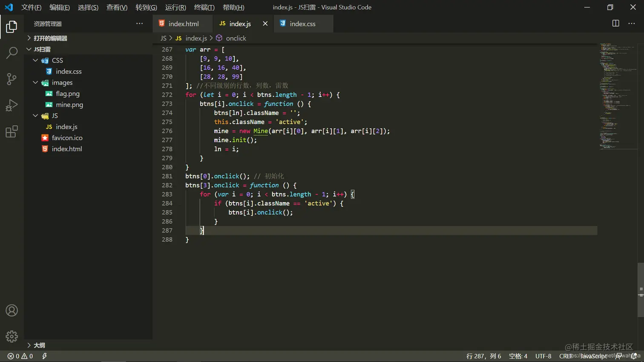The width and height of the screenshot is (644, 362).
Task: Open the Search view icon
Action: [11, 53]
